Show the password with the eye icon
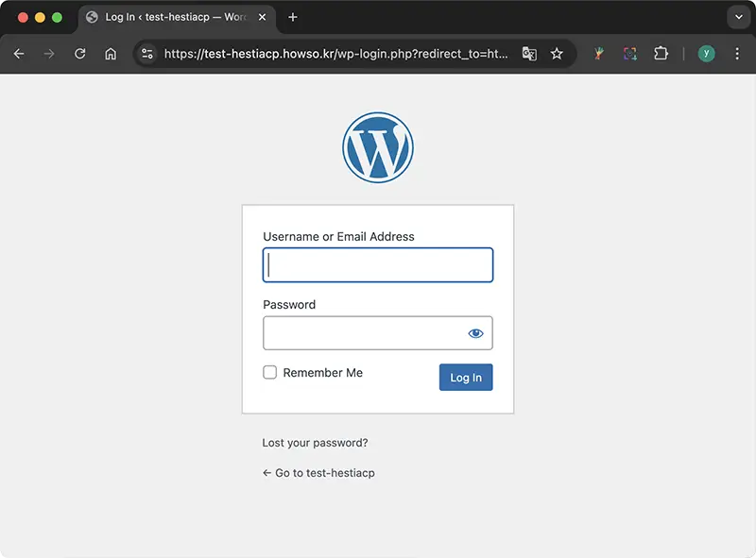The image size is (756, 558). 476,333
